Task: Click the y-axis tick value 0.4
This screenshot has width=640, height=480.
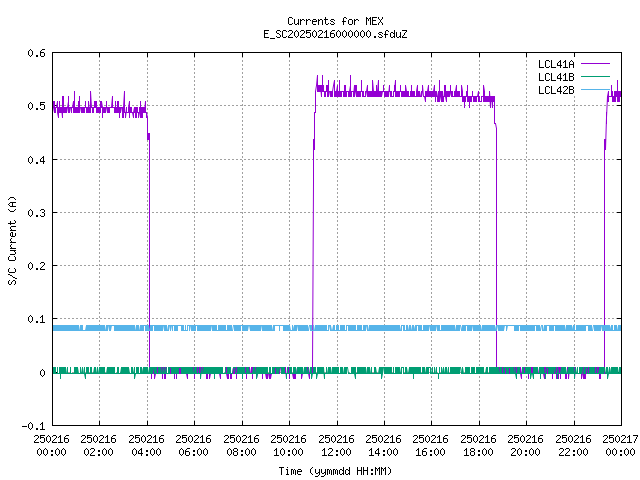Action: pos(36,160)
